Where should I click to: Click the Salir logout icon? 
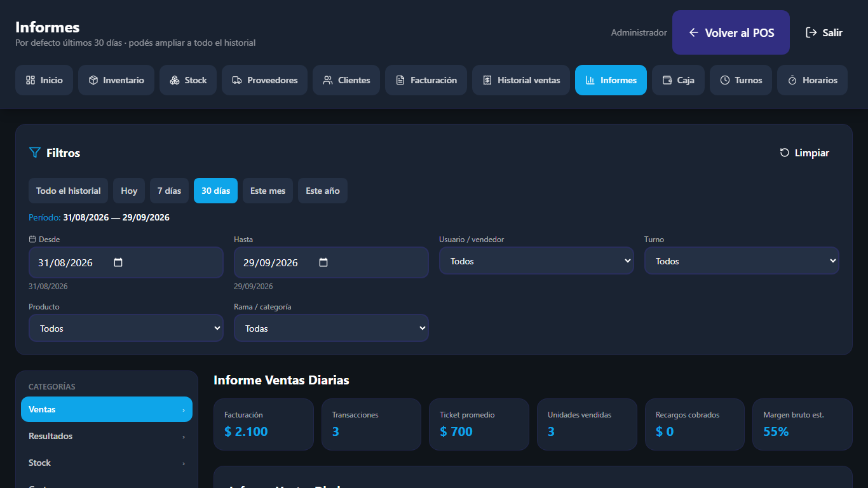811,32
